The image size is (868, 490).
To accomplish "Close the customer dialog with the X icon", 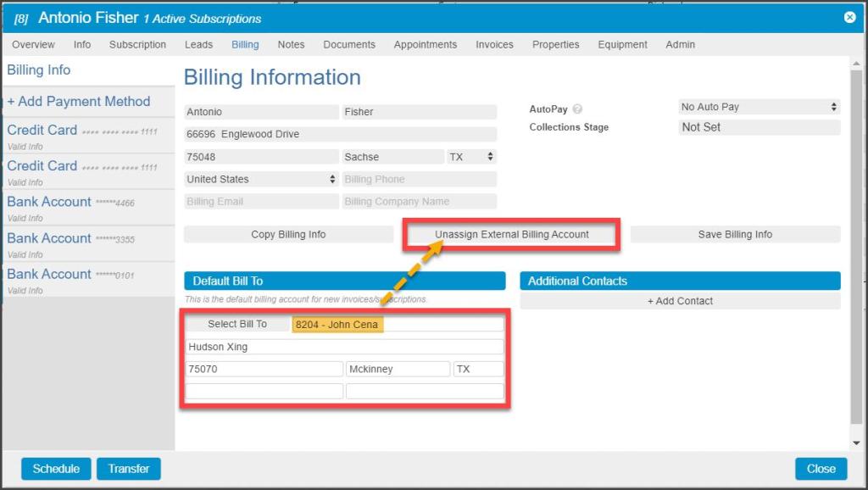I will (x=849, y=17).
